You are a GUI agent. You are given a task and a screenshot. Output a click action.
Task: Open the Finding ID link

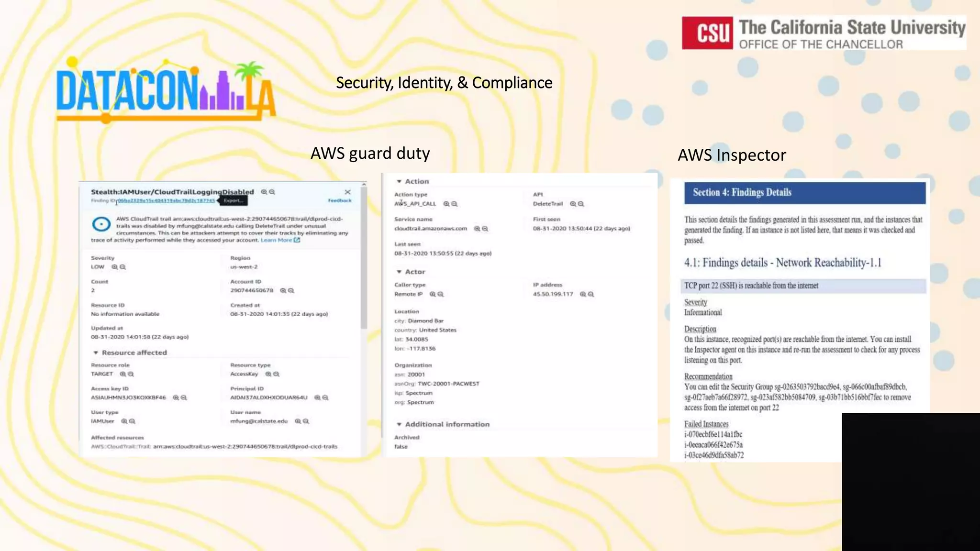(166, 200)
